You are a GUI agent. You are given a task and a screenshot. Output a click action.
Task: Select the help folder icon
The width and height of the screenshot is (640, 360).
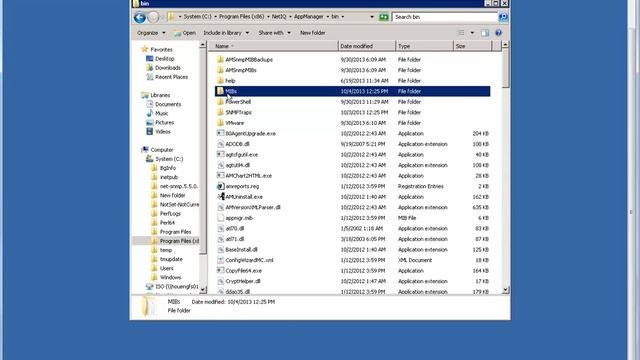[220, 81]
